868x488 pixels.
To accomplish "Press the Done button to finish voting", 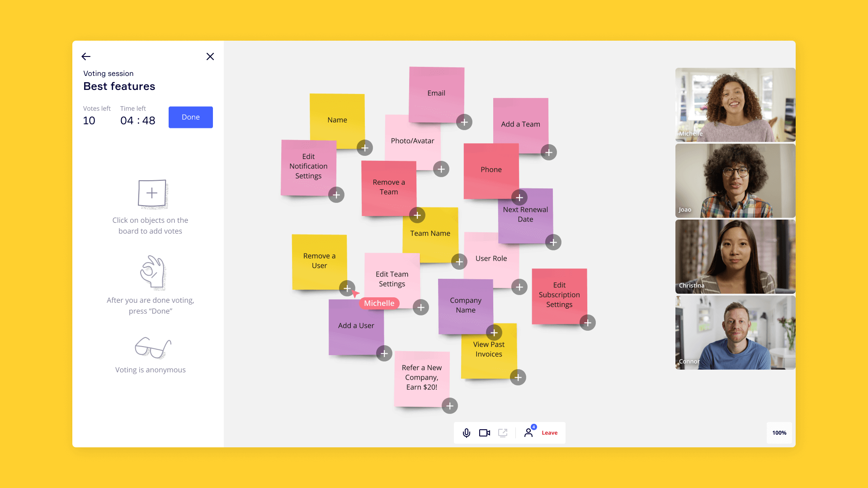I will (x=190, y=117).
